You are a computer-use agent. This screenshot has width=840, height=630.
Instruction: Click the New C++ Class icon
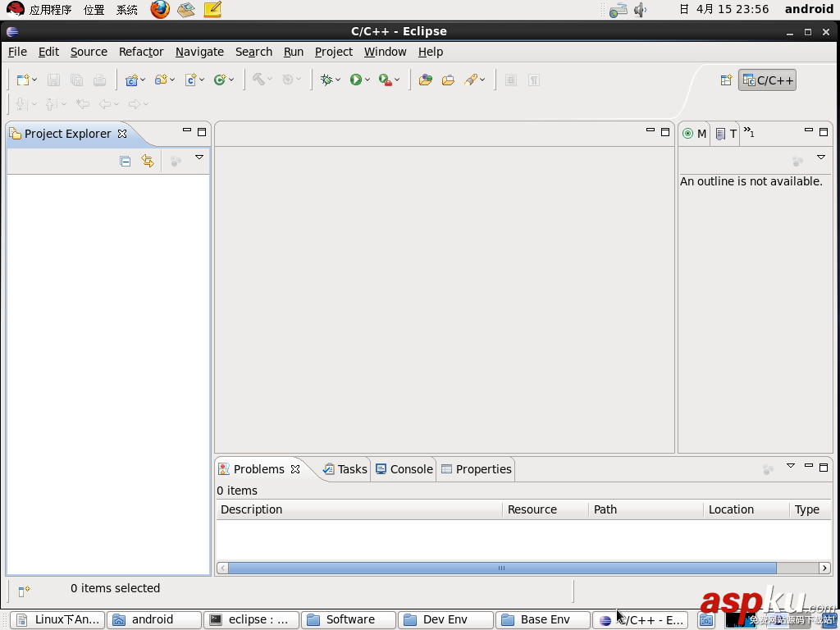pyautogui.click(x=220, y=80)
